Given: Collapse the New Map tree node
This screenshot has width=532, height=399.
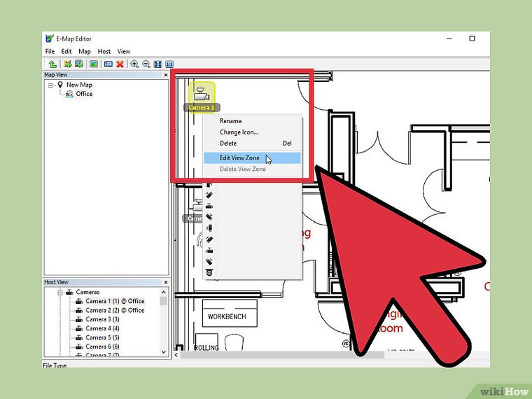Looking at the screenshot, I should 51,85.
